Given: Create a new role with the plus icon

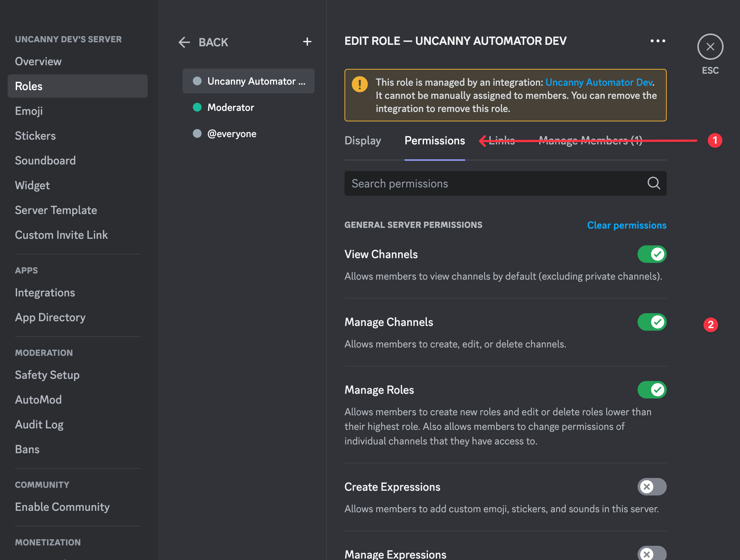Looking at the screenshot, I should tap(307, 42).
